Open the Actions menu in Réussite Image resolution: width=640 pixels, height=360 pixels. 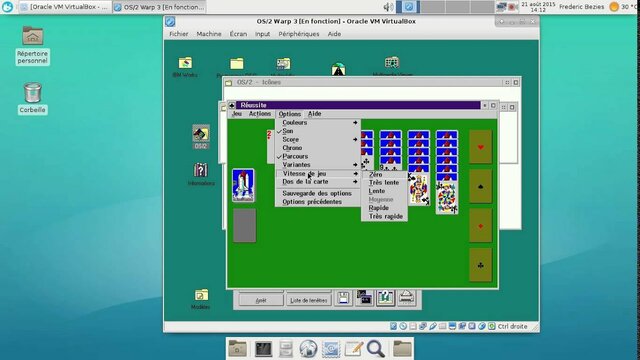click(x=260, y=114)
